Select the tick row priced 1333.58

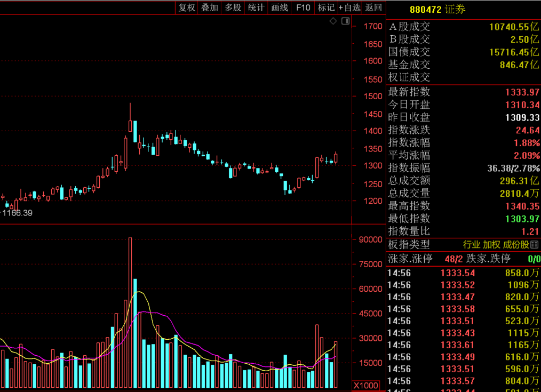click(463, 309)
